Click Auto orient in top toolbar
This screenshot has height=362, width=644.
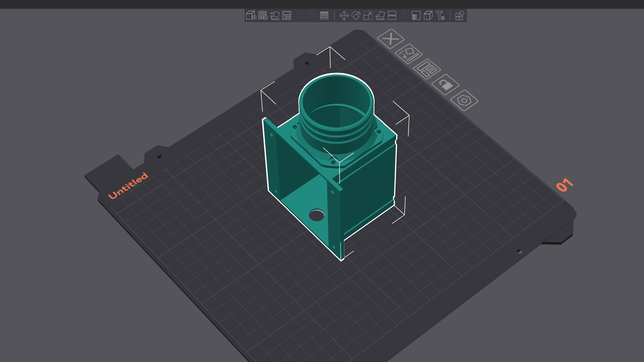click(x=275, y=15)
